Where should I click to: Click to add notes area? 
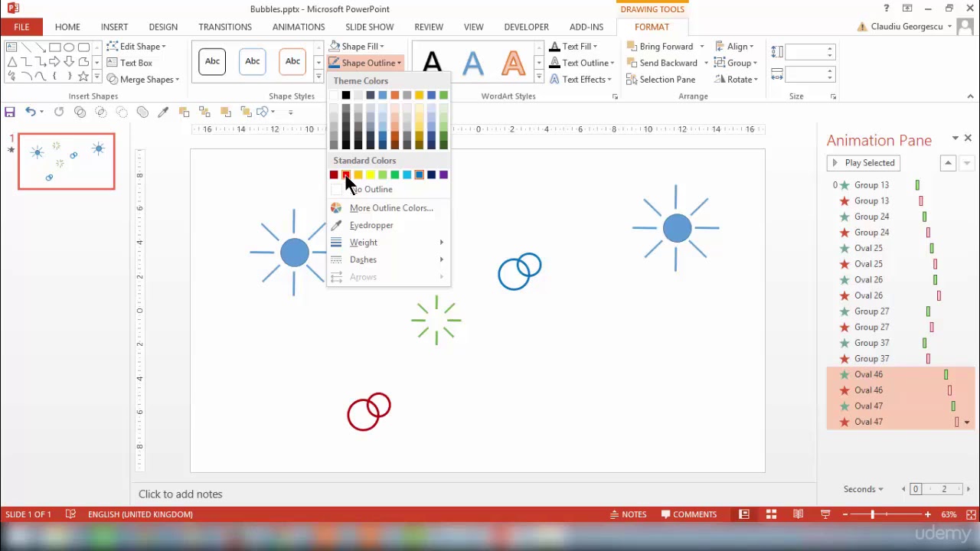coord(181,494)
